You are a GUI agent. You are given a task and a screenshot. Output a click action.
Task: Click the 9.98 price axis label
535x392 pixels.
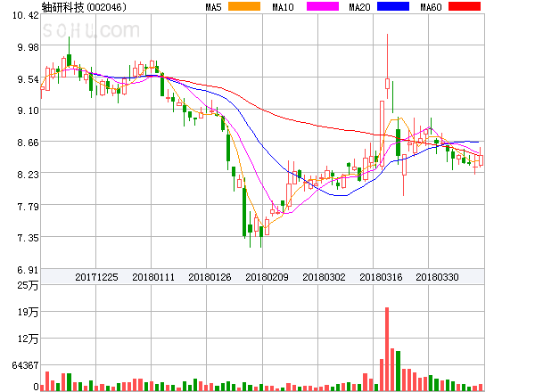point(29,47)
